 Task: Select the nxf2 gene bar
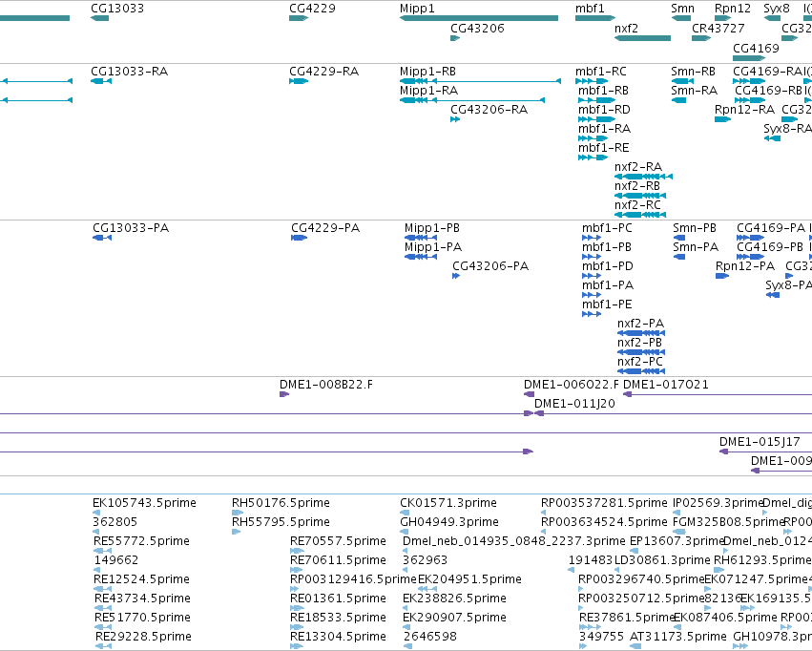[x=643, y=38]
